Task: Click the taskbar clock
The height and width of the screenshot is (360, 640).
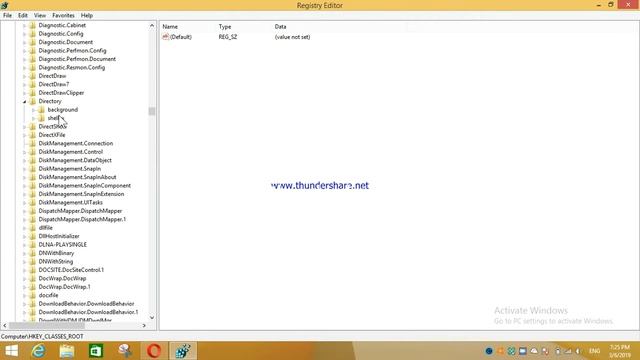Action: [620, 351]
